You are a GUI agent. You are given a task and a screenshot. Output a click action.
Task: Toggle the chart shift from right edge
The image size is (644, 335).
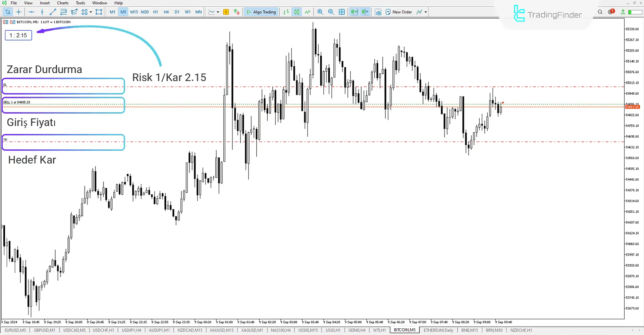coord(365,12)
